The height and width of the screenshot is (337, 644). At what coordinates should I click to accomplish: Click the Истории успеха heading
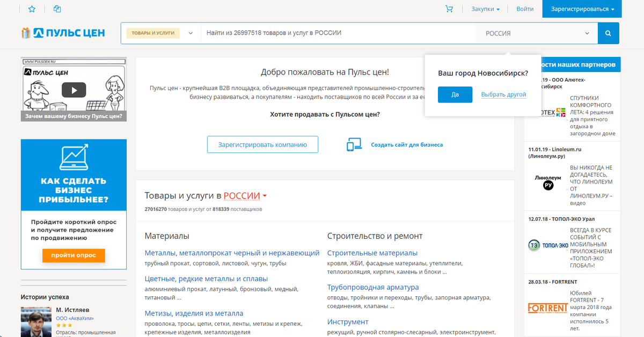(x=45, y=297)
